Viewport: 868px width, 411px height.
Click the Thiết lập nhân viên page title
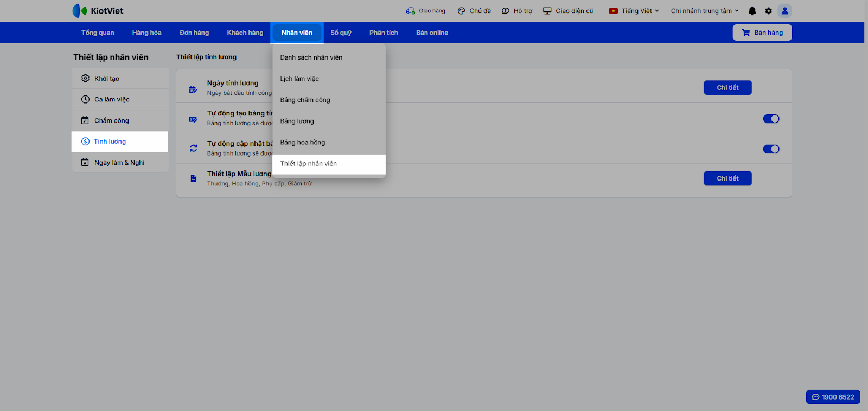(x=111, y=57)
